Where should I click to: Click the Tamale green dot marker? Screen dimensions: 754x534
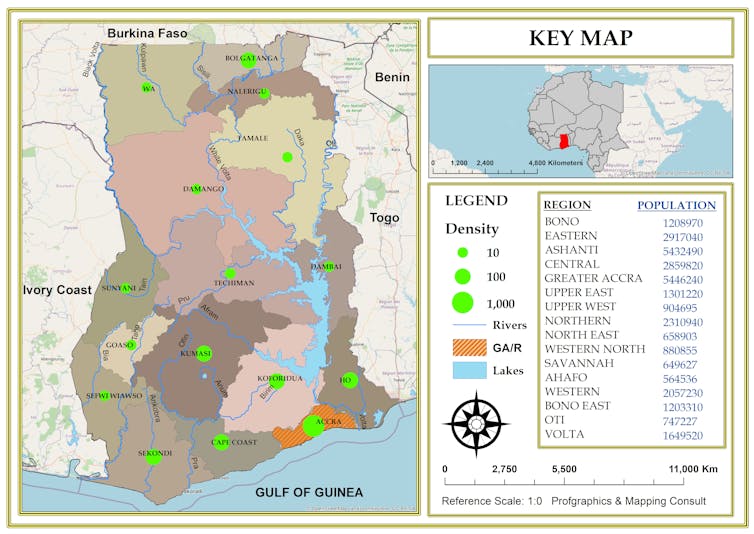[x=287, y=157]
